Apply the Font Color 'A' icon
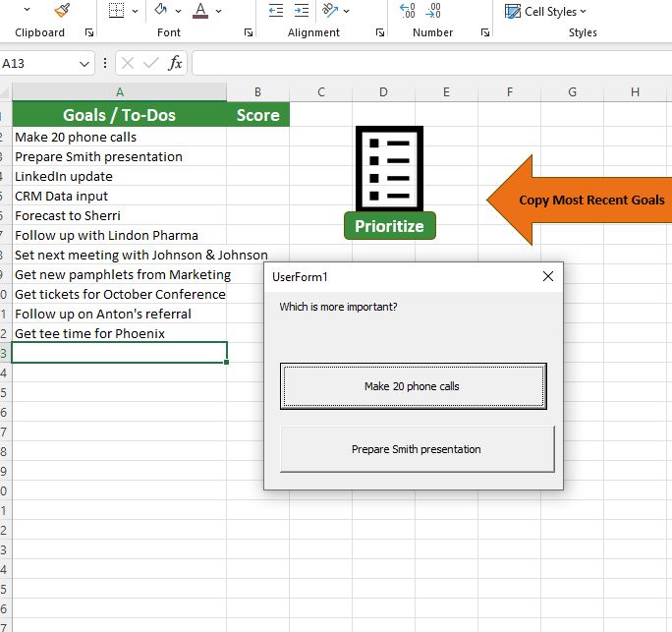The height and width of the screenshot is (632, 672). [200, 11]
